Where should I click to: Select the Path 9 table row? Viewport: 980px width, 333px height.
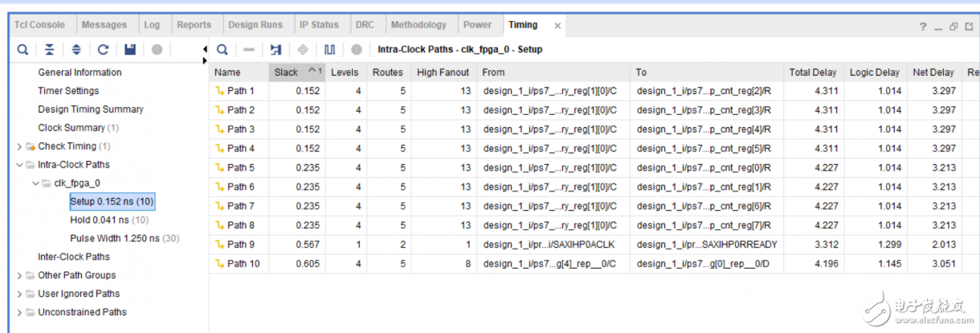[x=240, y=245]
